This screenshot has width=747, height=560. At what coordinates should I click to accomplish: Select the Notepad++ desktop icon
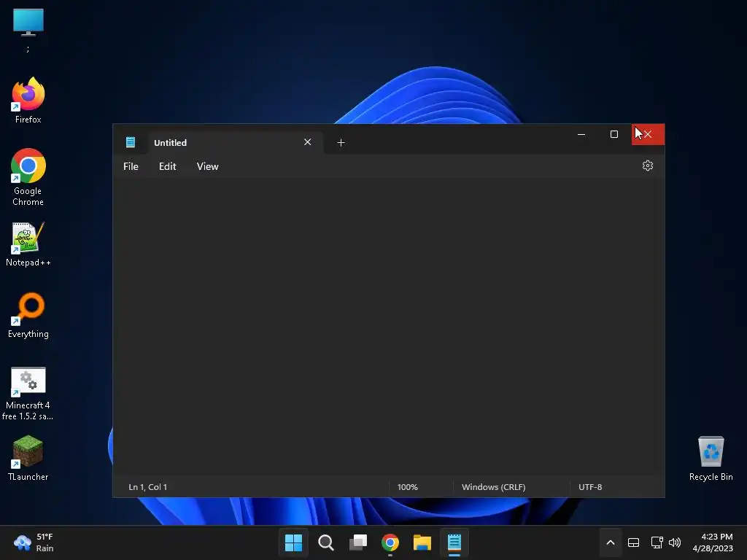click(28, 244)
